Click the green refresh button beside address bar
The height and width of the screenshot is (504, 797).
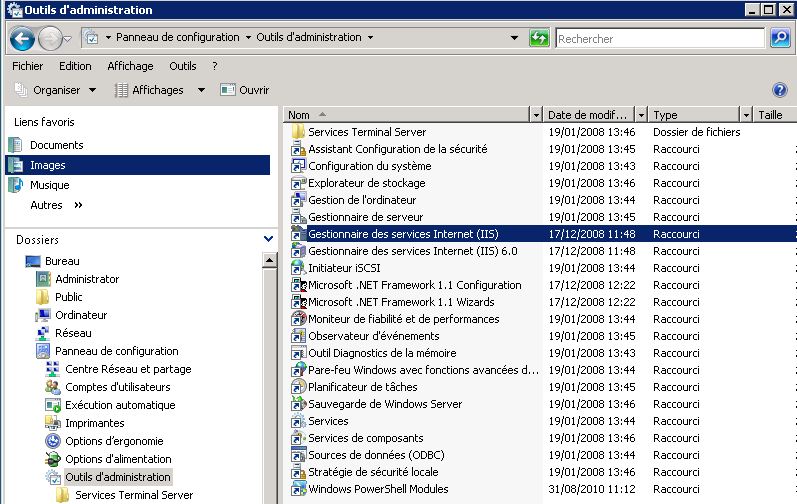[x=539, y=39]
